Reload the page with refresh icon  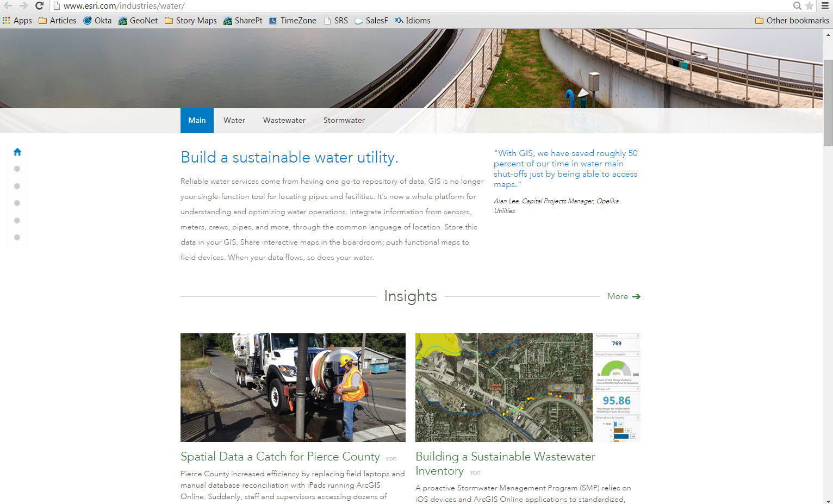pos(39,5)
